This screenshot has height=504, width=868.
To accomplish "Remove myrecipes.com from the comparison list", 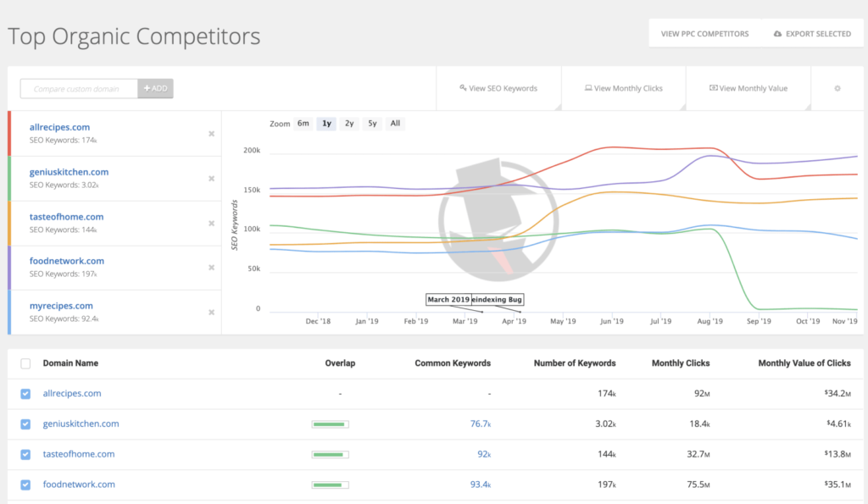I will [x=211, y=313].
